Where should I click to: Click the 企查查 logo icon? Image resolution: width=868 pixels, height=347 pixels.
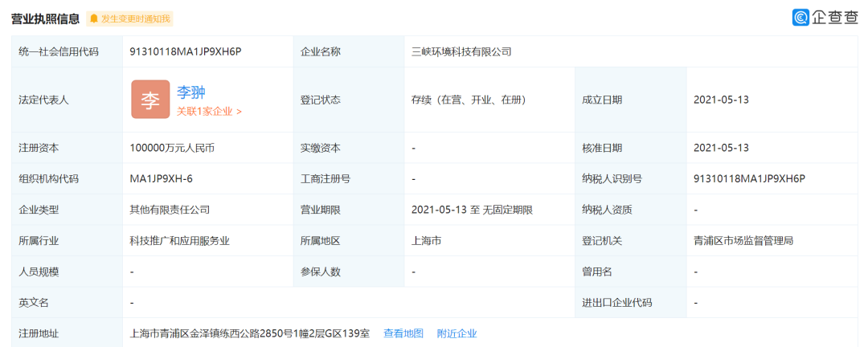tap(801, 17)
